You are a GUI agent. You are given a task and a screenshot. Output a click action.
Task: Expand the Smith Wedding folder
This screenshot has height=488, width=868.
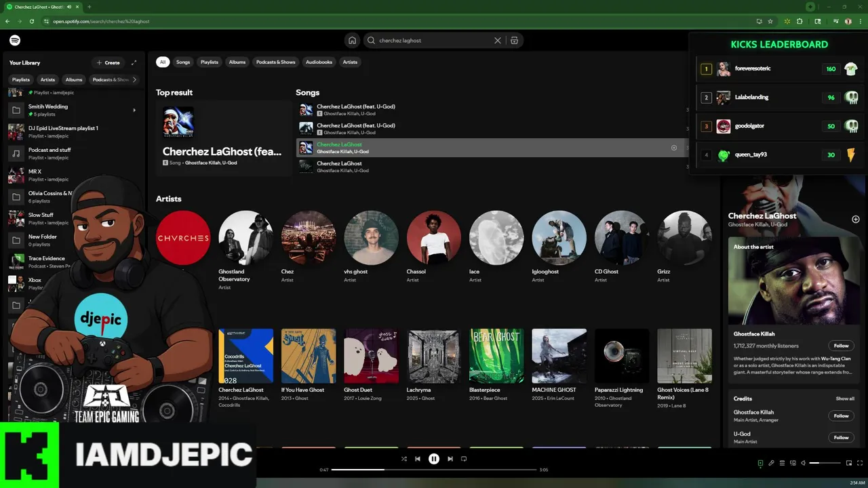pos(134,110)
